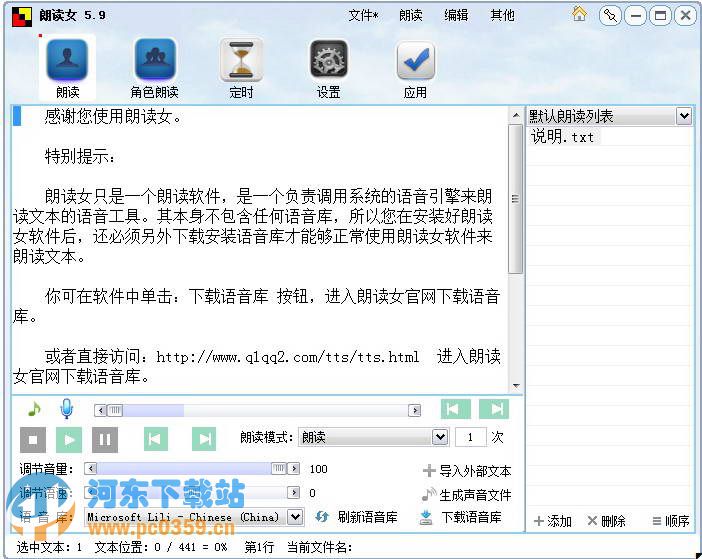The image size is (702, 559).
Task: Open the 应用 checkmark apply icon
Action: coord(415,68)
